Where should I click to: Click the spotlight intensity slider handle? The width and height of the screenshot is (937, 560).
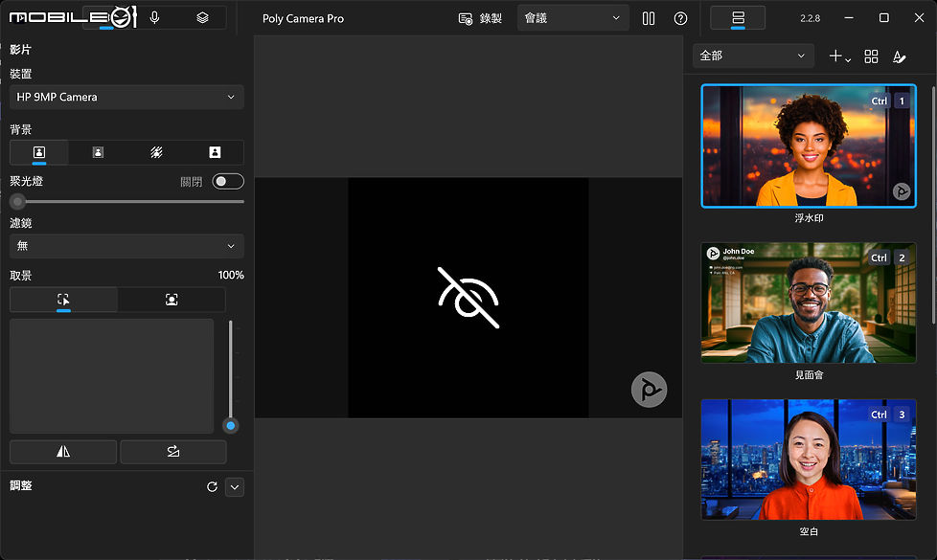pyautogui.click(x=18, y=202)
